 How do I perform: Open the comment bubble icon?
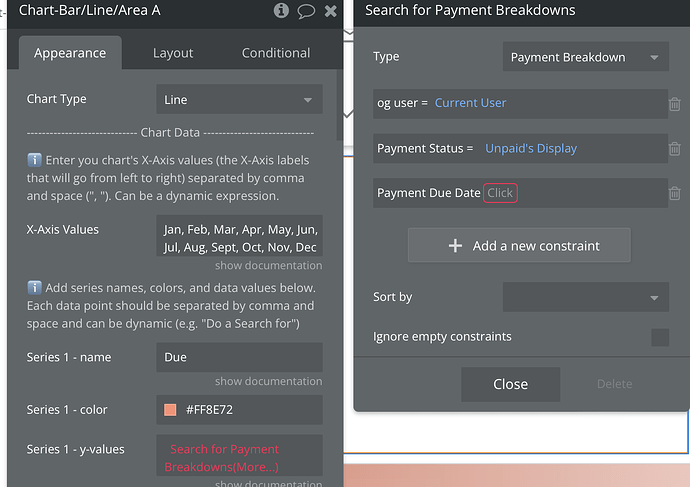click(306, 11)
